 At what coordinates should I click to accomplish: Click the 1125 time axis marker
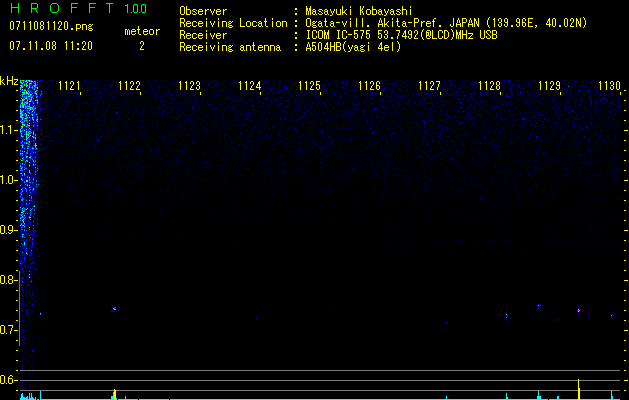[x=310, y=85]
